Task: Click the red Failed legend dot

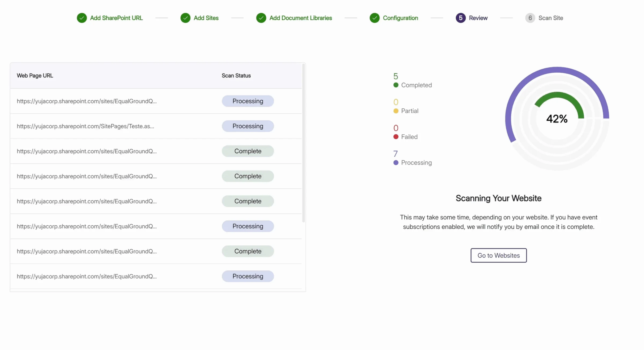Action: pos(396,137)
